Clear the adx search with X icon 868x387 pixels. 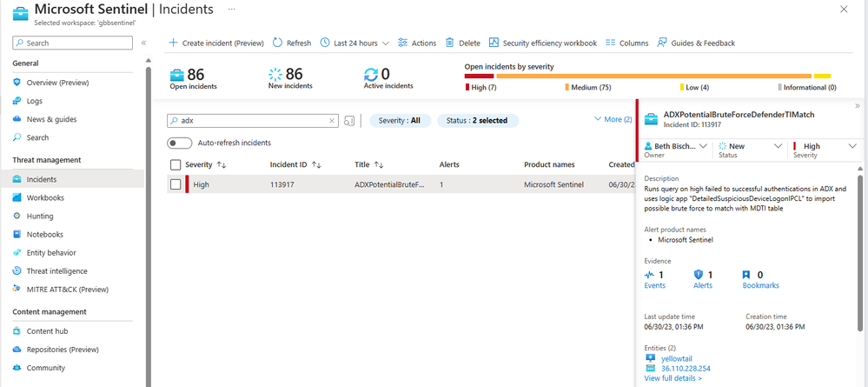[x=332, y=120]
